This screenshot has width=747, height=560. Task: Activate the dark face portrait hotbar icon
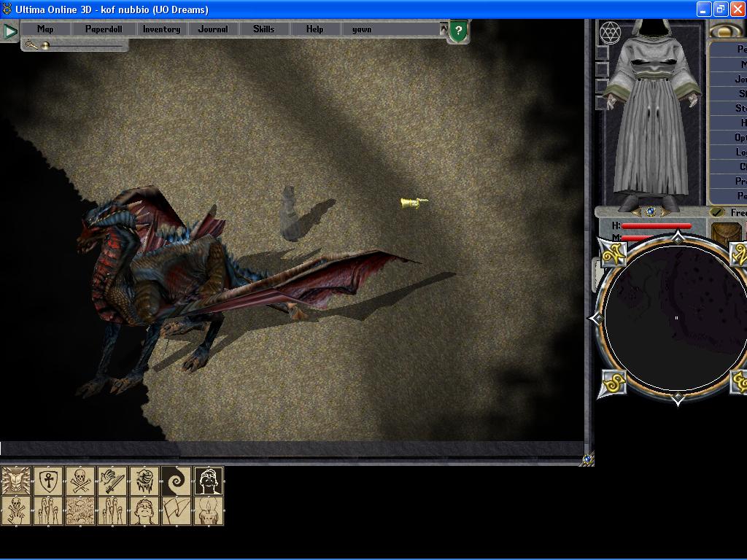click(x=208, y=481)
